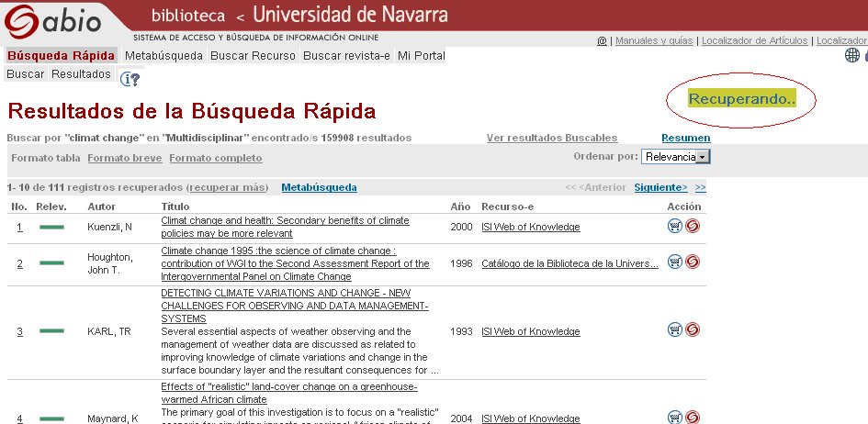Click the Sabio logo
868x424 pixels.
click(57, 23)
